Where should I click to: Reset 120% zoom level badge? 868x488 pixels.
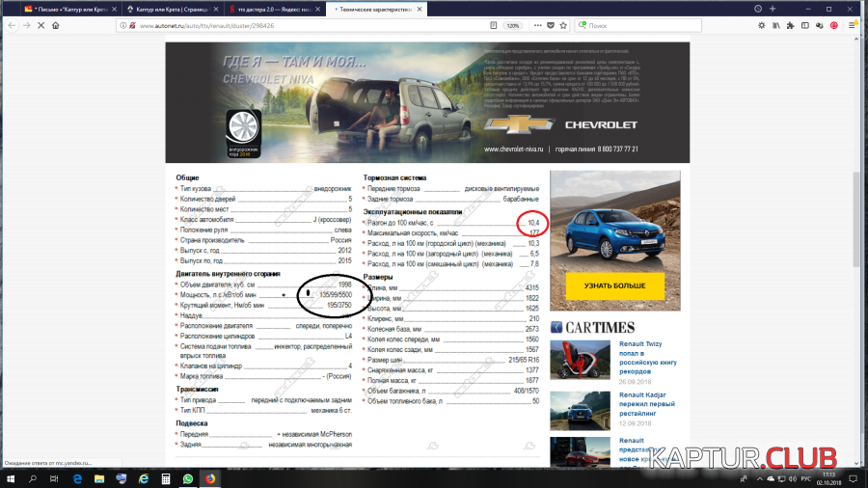[513, 25]
